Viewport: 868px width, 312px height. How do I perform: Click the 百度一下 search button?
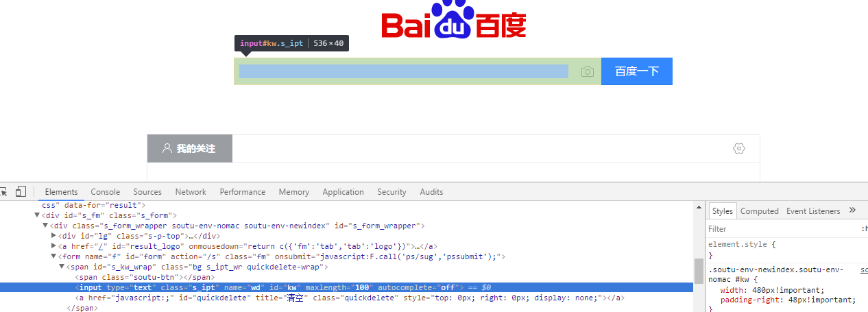coord(637,71)
